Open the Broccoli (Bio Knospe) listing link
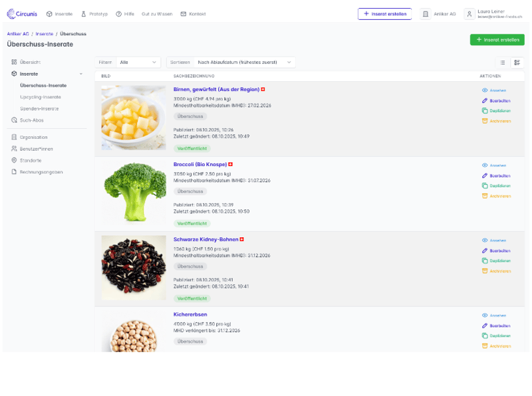532x396 pixels. tap(199, 164)
